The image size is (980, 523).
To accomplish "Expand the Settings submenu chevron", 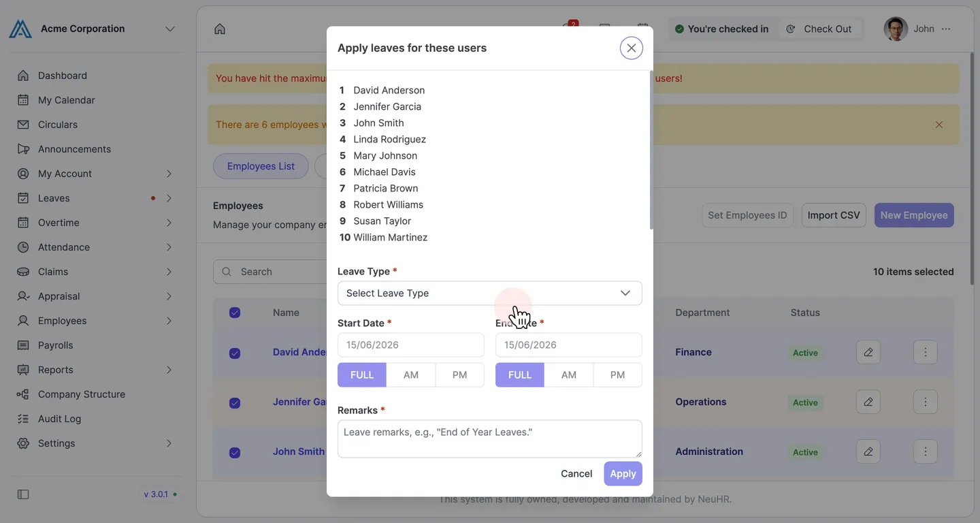I will coord(169,443).
